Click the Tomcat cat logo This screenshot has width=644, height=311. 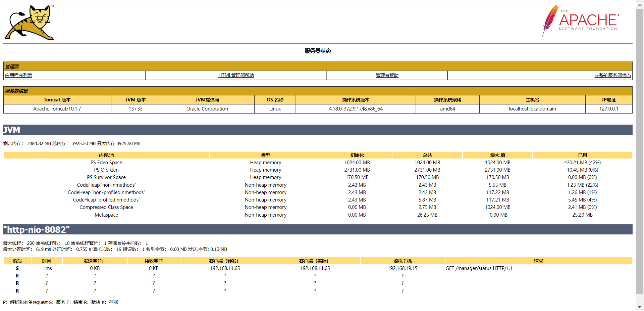(29, 23)
